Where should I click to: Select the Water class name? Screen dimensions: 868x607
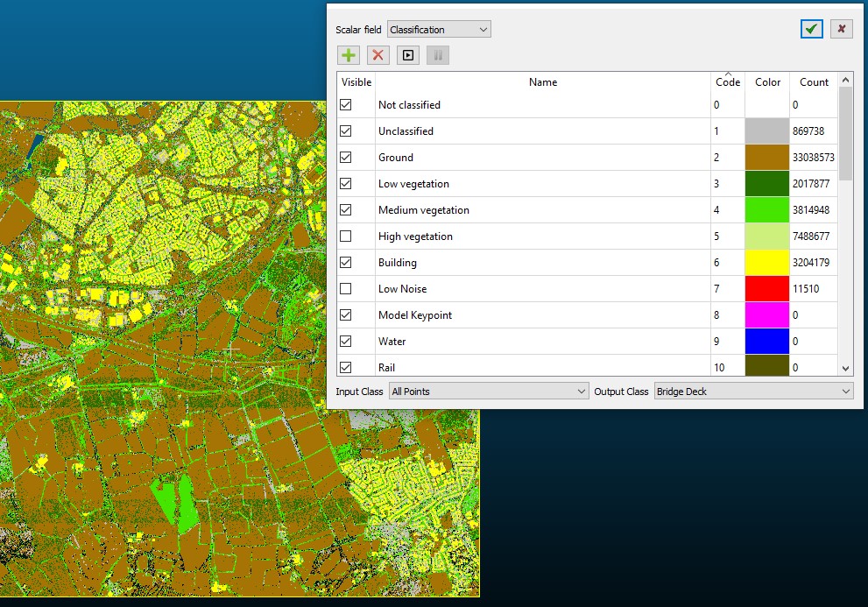point(392,342)
